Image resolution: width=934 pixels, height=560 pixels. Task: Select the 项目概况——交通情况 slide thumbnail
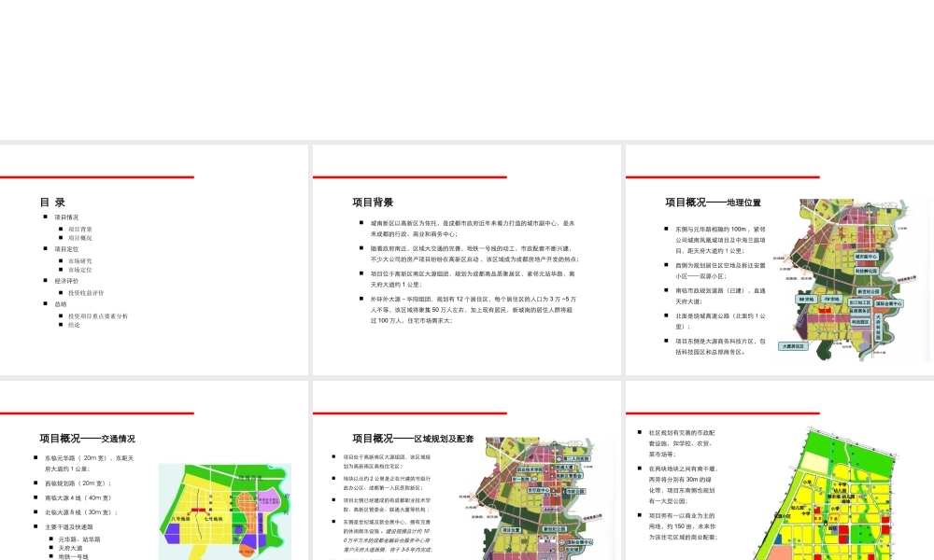point(154,470)
